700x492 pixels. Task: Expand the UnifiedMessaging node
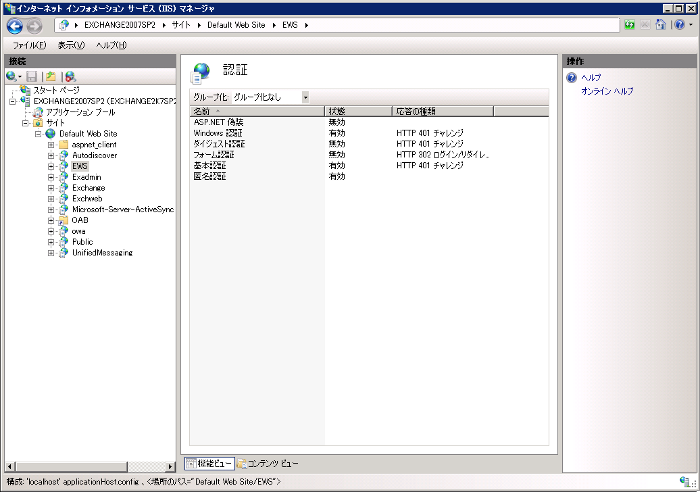(51, 253)
